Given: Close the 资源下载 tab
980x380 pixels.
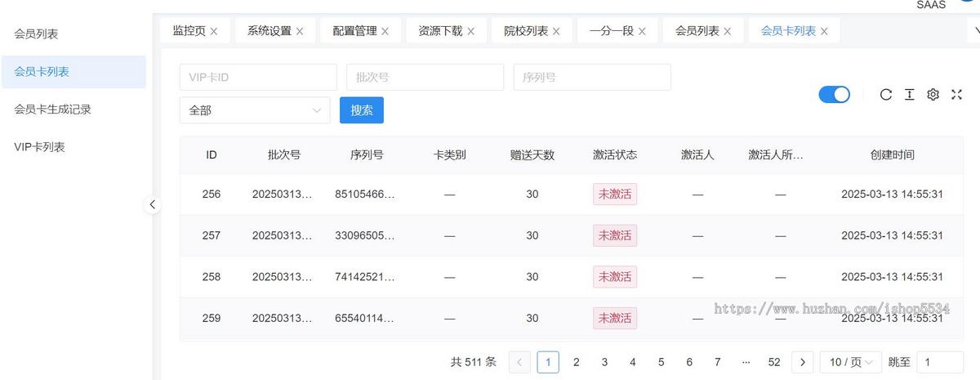Looking at the screenshot, I should (471, 31).
